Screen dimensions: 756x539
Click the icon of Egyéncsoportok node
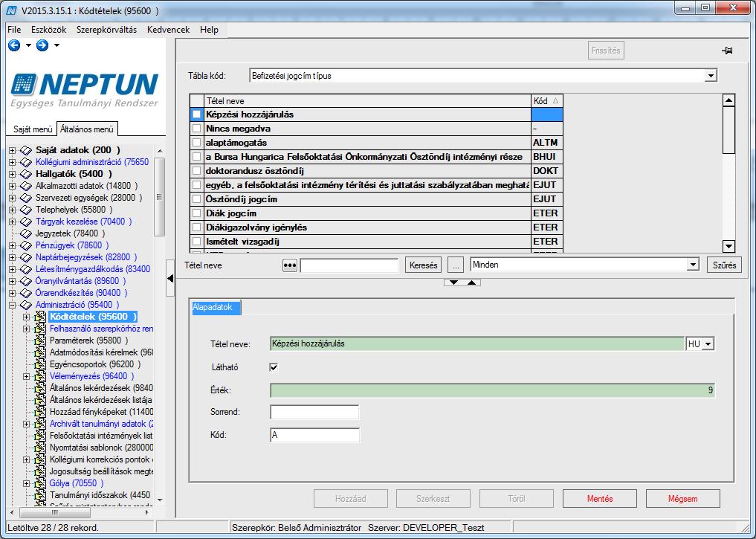point(40,364)
